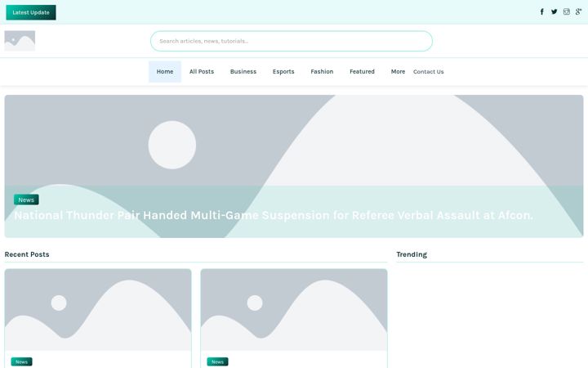Focus the search articles input field
This screenshot has width=588, height=368.
(292, 41)
